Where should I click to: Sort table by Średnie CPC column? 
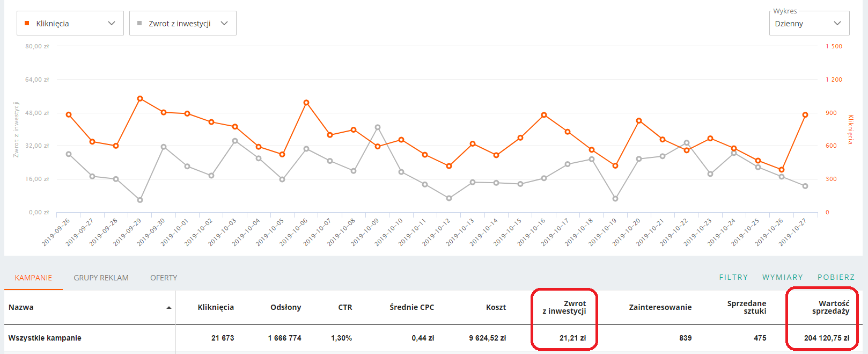click(411, 307)
